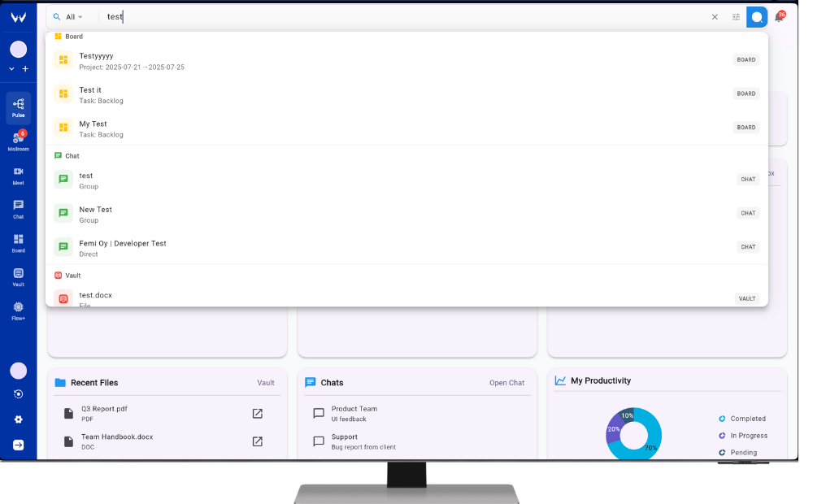Viewport: 813px width, 504px height.
Task: Open Mailroom from the sidebar
Action: click(x=18, y=141)
